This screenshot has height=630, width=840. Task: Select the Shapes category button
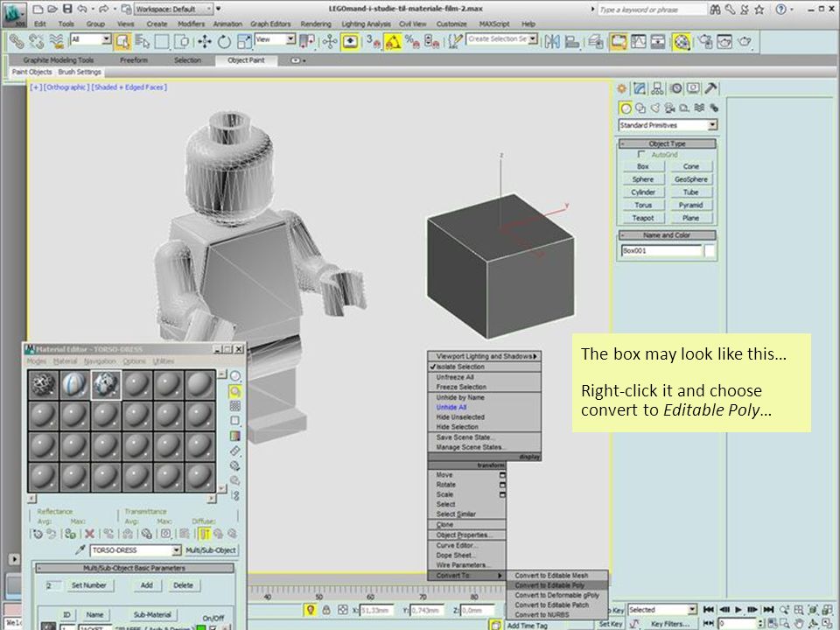pyautogui.click(x=640, y=108)
